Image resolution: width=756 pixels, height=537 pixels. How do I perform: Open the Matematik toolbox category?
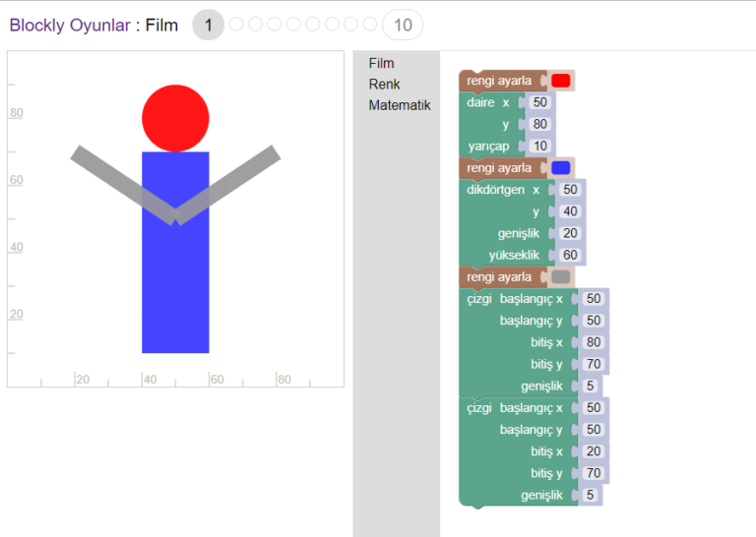coord(399,105)
